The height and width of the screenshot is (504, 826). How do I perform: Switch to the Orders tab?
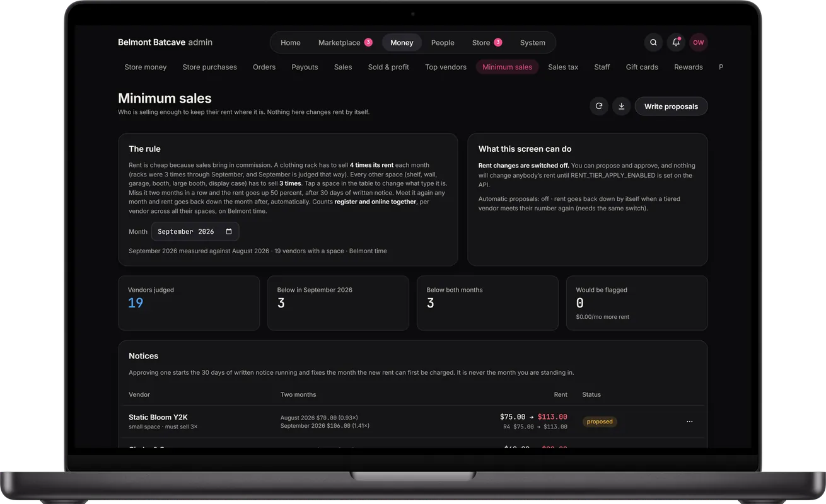pyautogui.click(x=264, y=67)
